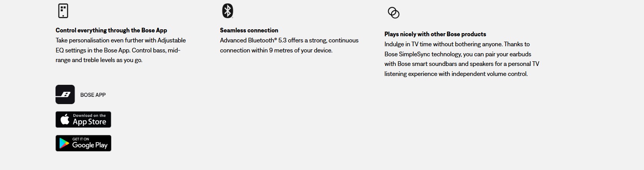644x170 pixels.
Task: Click the '9 metres' text
Action: click(x=281, y=50)
